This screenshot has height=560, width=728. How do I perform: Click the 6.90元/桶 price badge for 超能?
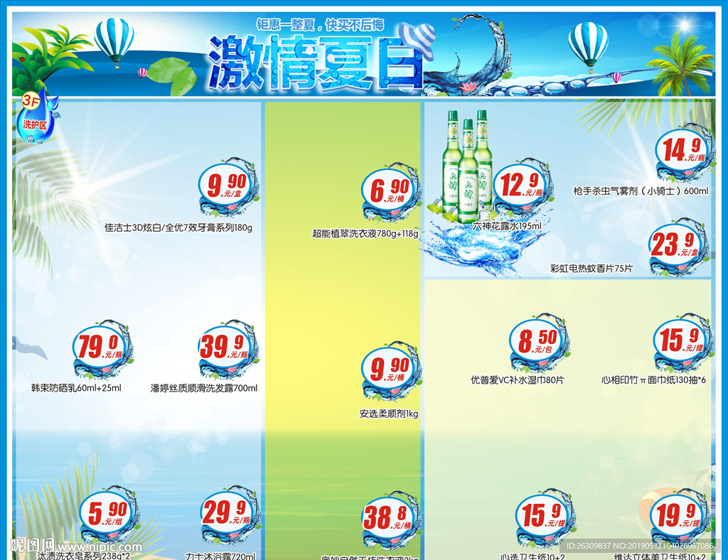click(391, 192)
